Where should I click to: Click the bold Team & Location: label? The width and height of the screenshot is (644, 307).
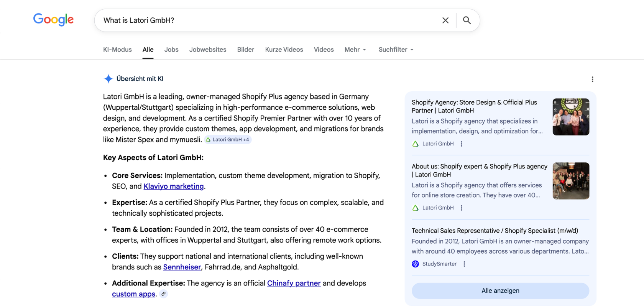(142, 229)
